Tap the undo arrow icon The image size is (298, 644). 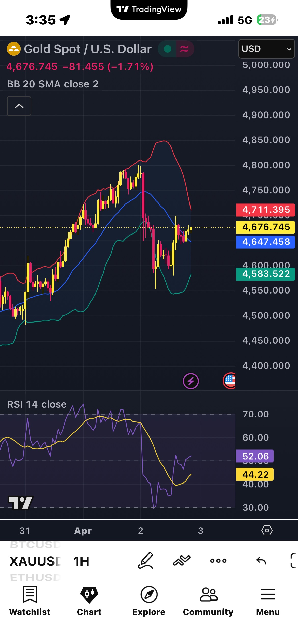coord(261,561)
